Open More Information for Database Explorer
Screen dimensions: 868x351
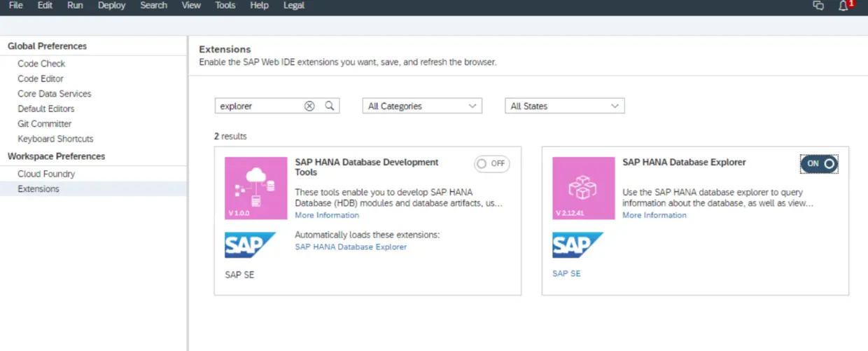pos(654,215)
